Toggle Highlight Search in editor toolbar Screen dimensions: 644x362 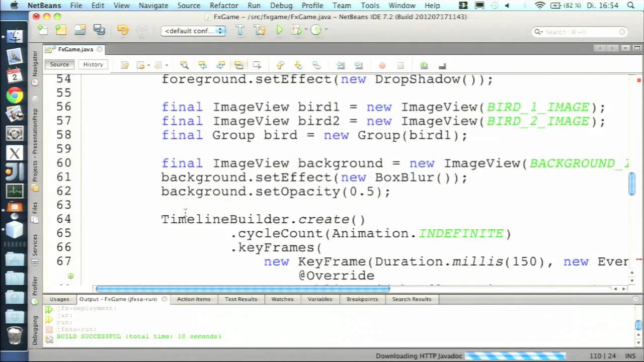click(238, 65)
